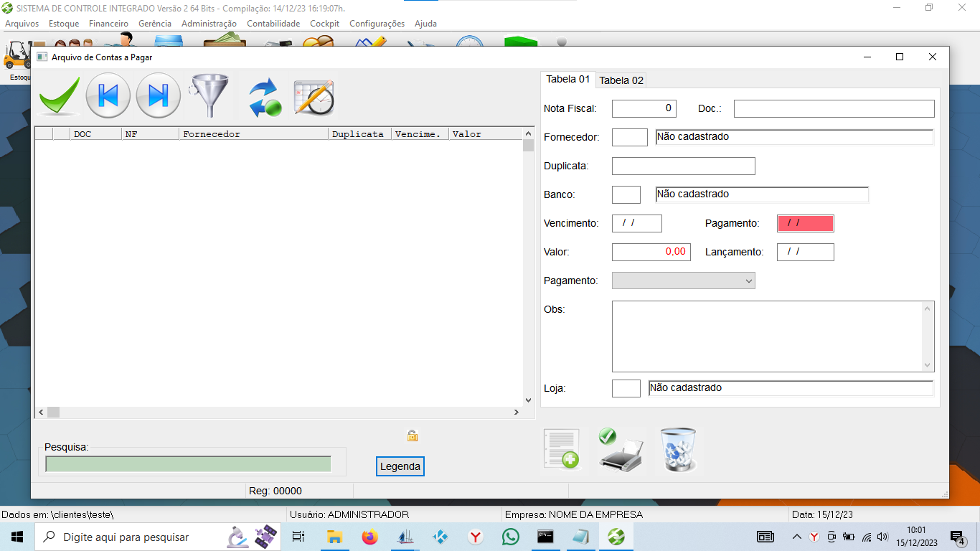Click the red Pagamento date field
Image resolution: width=980 pixels, height=551 pixels.
[x=805, y=223]
